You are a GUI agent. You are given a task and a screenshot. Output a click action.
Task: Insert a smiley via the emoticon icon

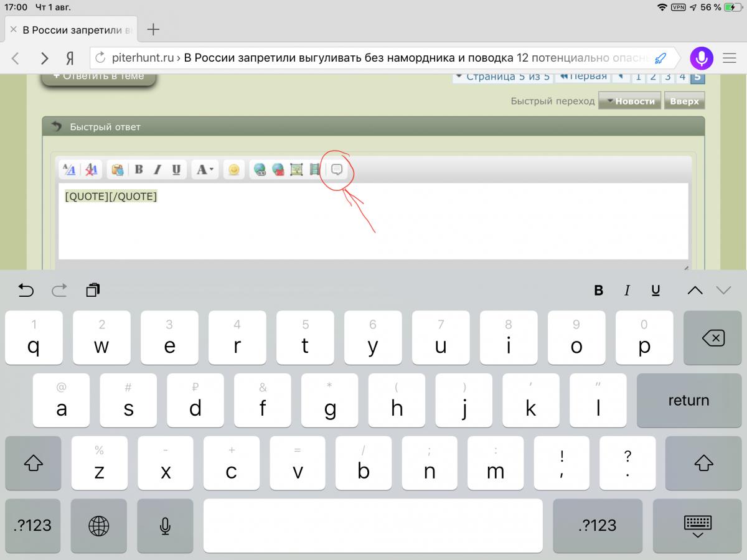point(233,169)
